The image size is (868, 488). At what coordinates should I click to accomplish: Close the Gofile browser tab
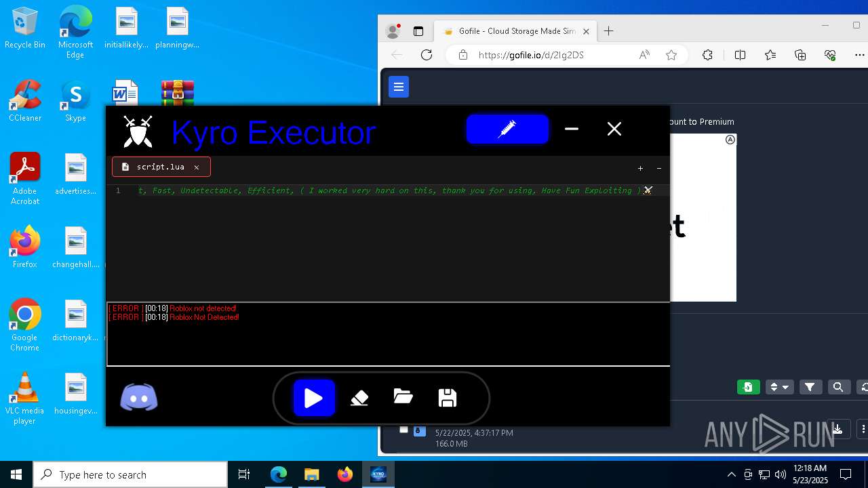[x=587, y=31]
